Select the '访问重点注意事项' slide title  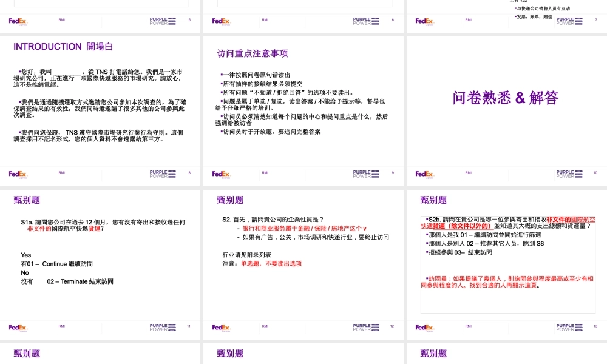click(253, 53)
